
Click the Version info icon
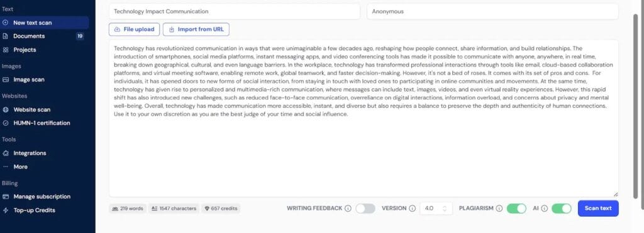413,209
